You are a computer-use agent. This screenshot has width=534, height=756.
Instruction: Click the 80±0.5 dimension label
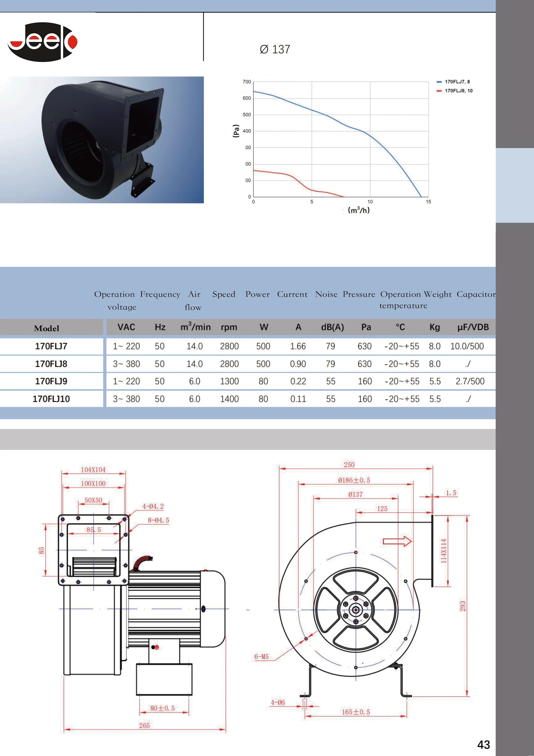point(163,708)
